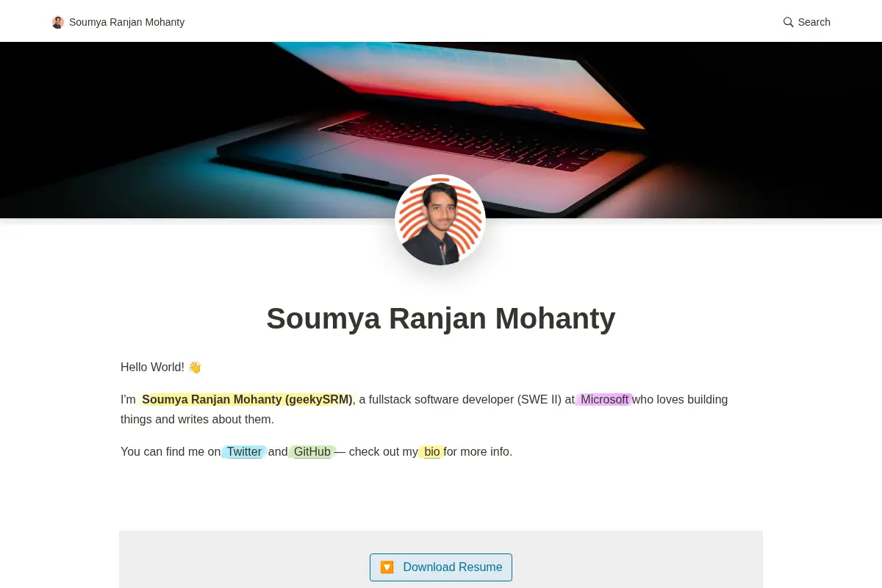The height and width of the screenshot is (588, 882).
Task: Click the Download Resume button
Action: 441,567
